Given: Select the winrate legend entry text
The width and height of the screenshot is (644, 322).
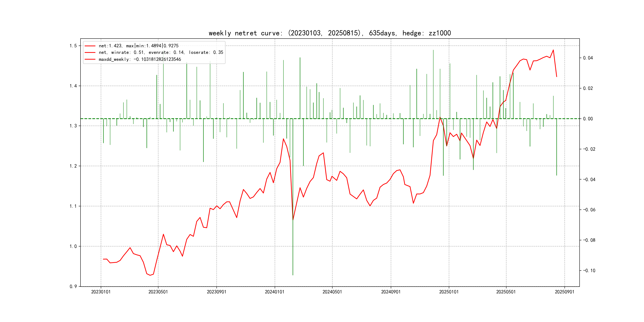Looking at the screenshot, I should point(161,52).
